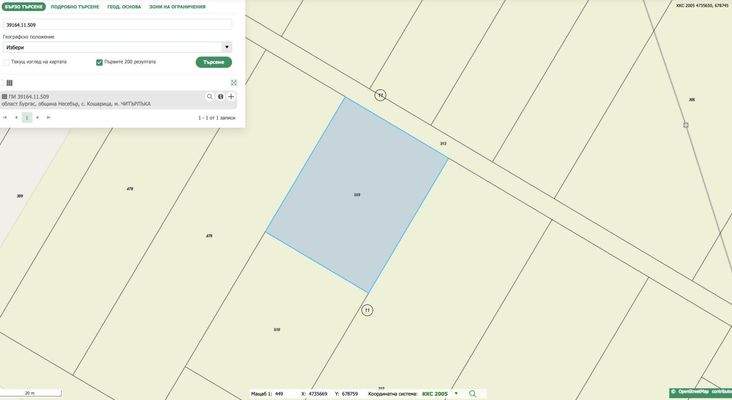This screenshot has width=732, height=400.
Task: Zoom to parcel with magnifier icon in result row
Action: 210,97
